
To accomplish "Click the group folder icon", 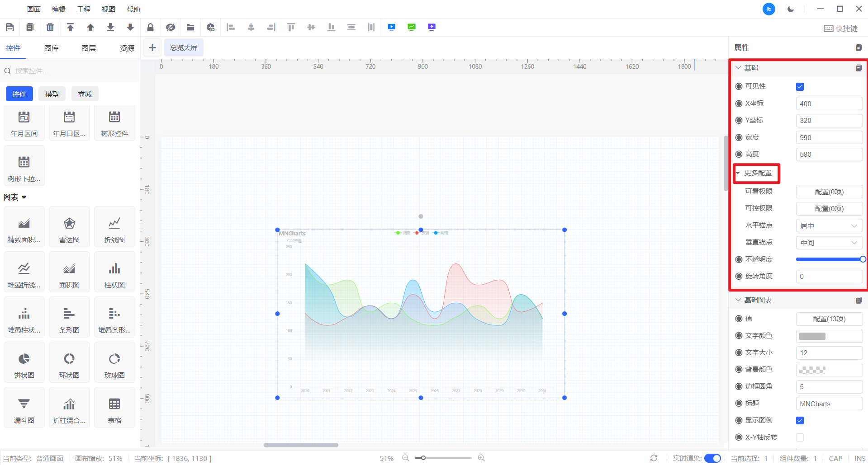I will coord(190,28).
